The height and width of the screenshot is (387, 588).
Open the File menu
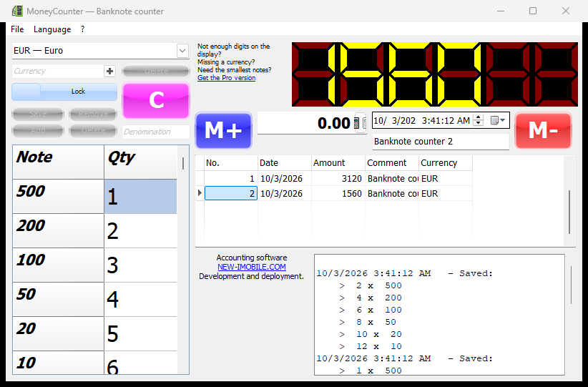coord(17,29)
